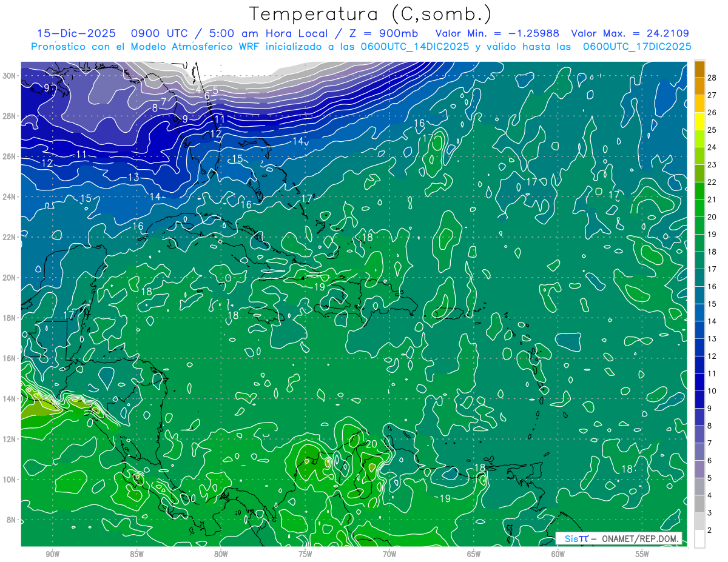
Task: Click the purple swatch between 5 and 6
Action: tap(699, 469)
